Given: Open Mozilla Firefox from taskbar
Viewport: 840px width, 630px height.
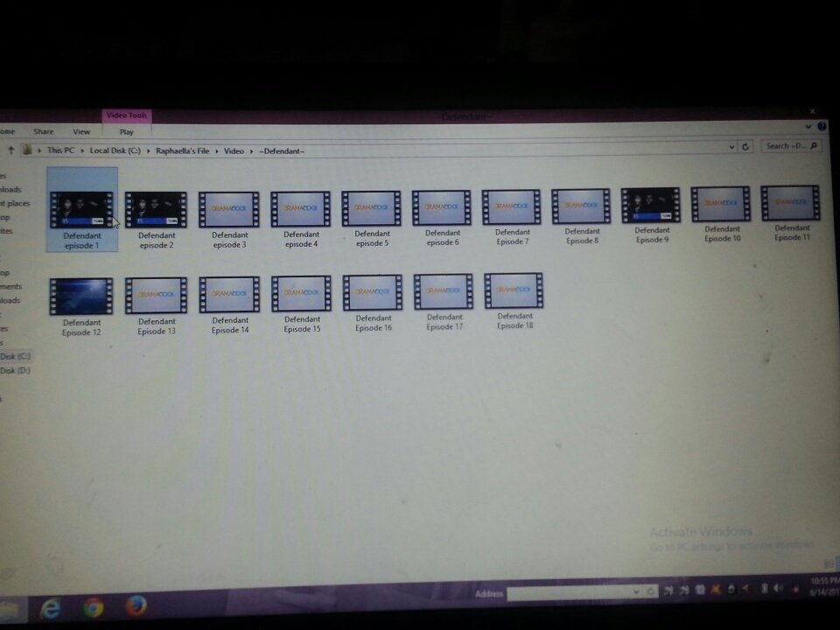Looking at the screenshot, I should tap(136, 606).
